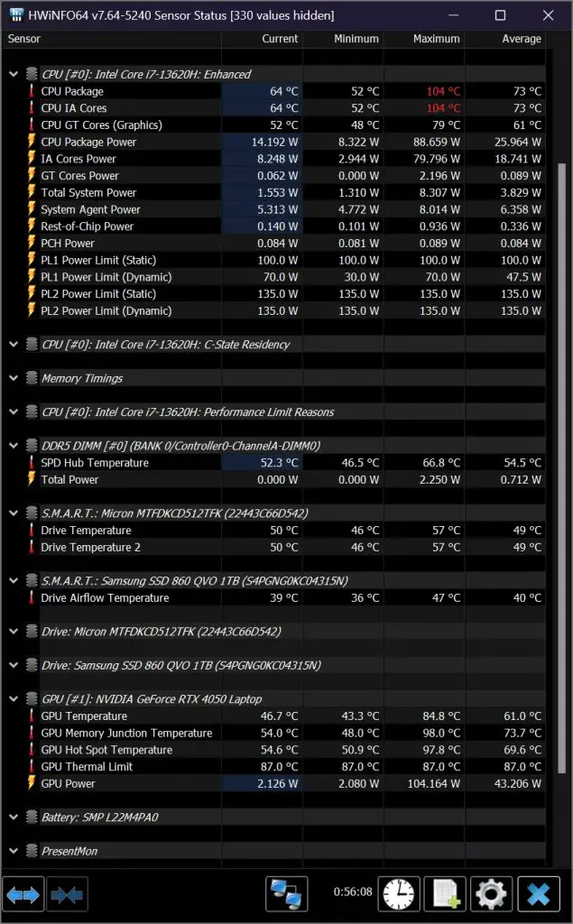Click the chip icon beside PresentMon
This screenshot has height=924, width=573.
[x=32, y=851]
